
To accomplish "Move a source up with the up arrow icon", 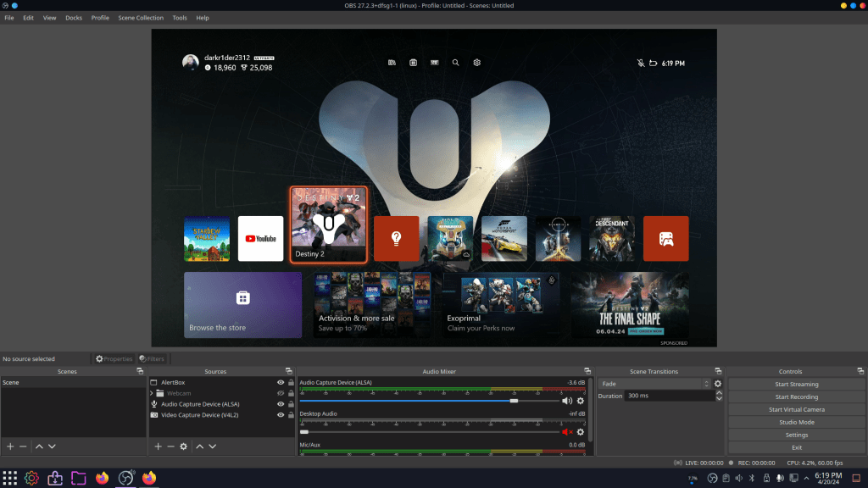I will [x=200, y=446].
